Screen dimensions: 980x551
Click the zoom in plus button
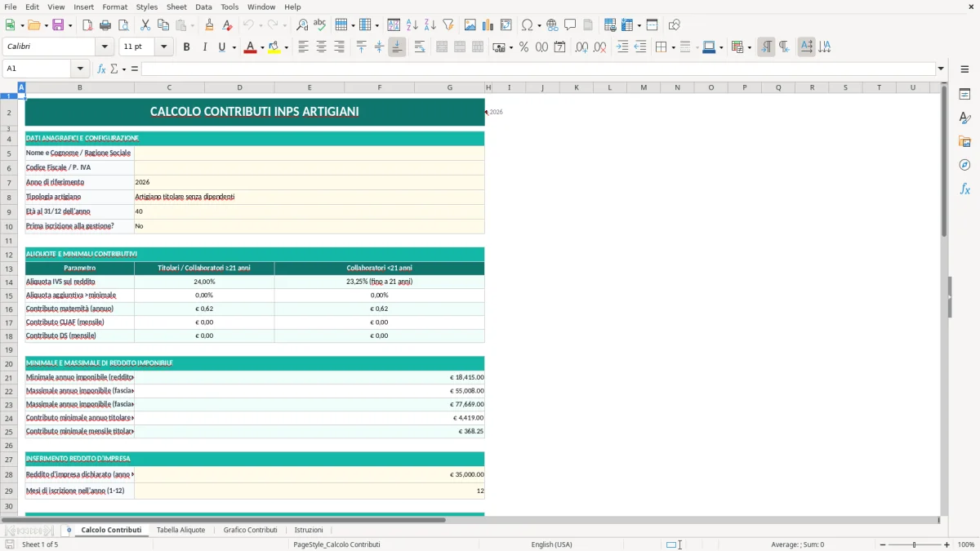pyautogui.click(x=947, y=544)
